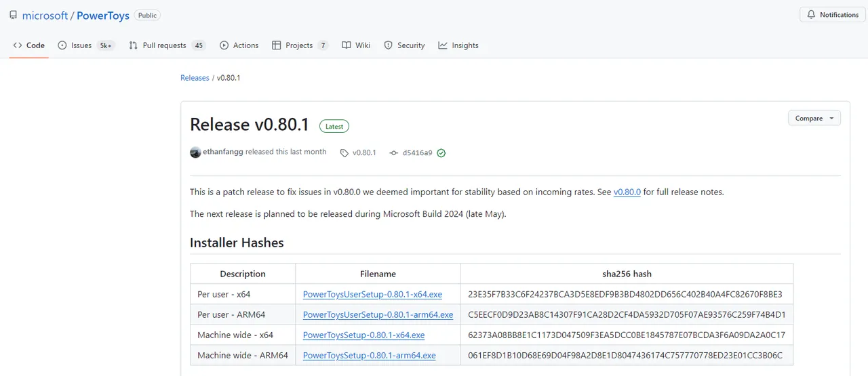The width and height of the screenshot is (868, 376).
Task: Go back to Releases breadcrumb link
Action: [x=195, y=78]
